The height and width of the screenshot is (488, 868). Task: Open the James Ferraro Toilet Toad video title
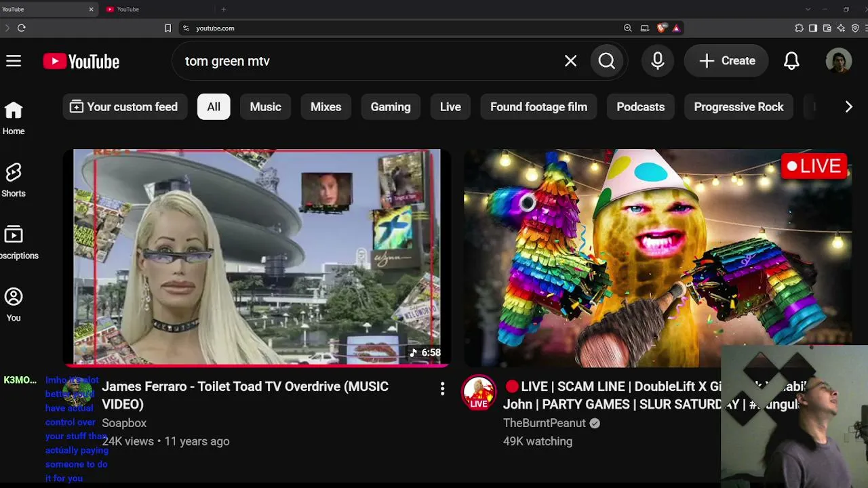point(245,395)
